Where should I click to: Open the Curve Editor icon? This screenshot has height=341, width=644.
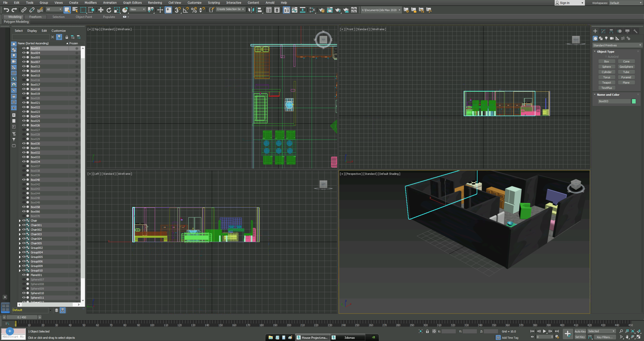(294, 10)
